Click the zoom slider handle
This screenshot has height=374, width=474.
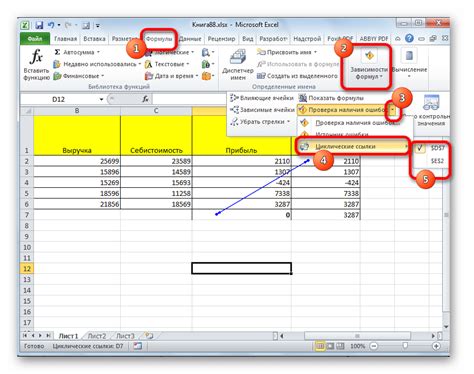405,346
